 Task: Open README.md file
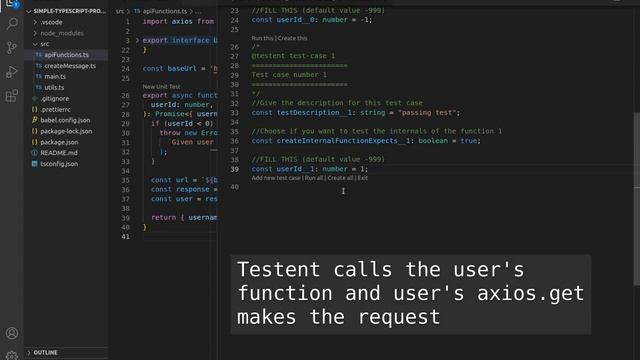coord(59,153)
